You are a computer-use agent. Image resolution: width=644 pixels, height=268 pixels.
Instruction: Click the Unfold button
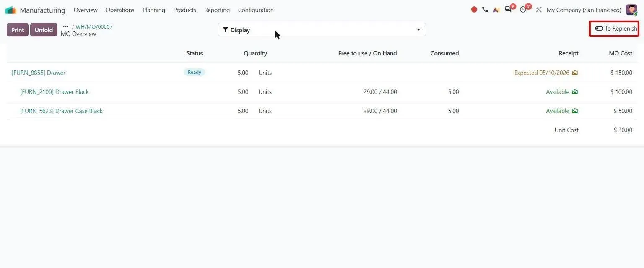point(44,30)
